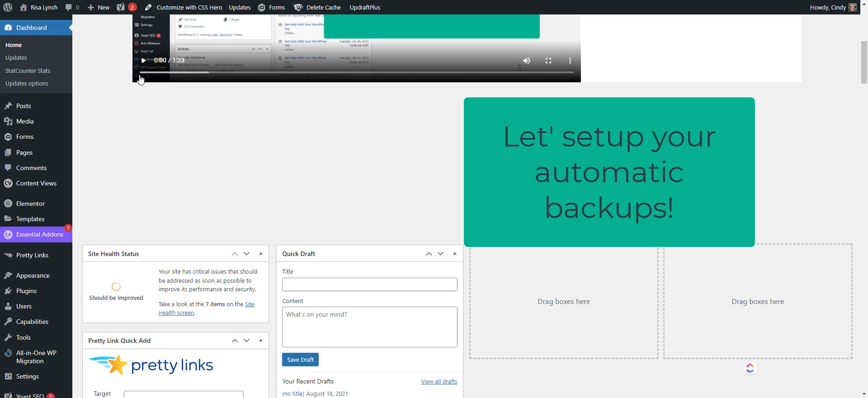Open Content Views in sidebar
Viewport: 868px width, 398px height.
coord(36,183)
